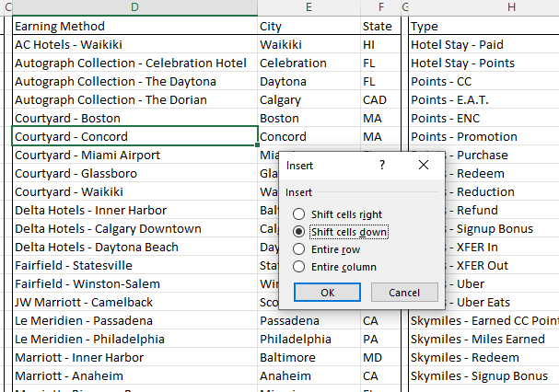Click the Type header cell
559x392 pixels.
pos(483,26)
